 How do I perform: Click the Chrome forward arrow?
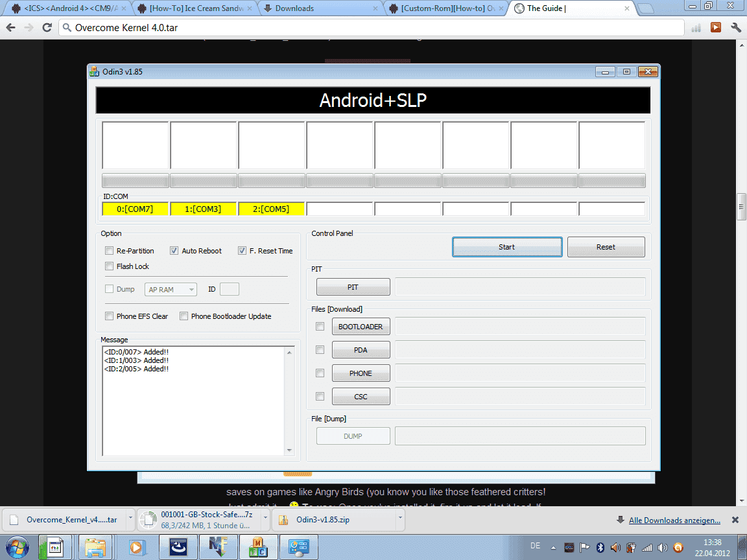(x=29, y=28)
